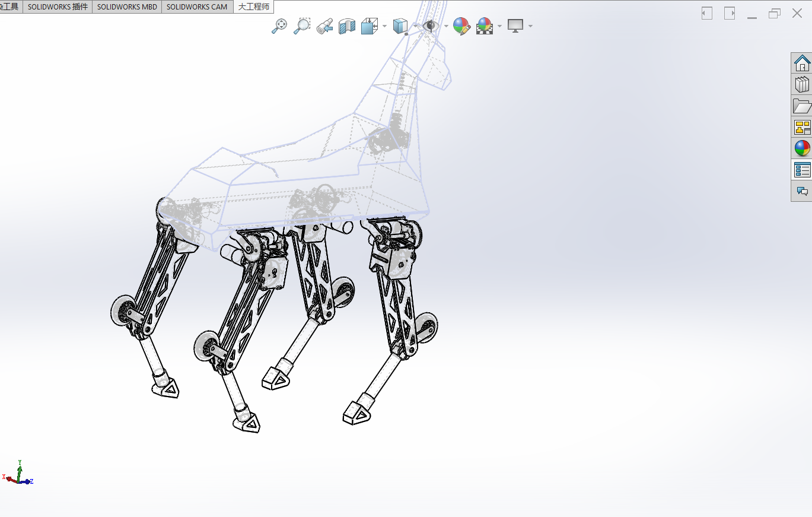Image resolution: width=812 pixels, height=517 pixels.
Task: Click the View Settings monitor icon
Action: point(515,26)
